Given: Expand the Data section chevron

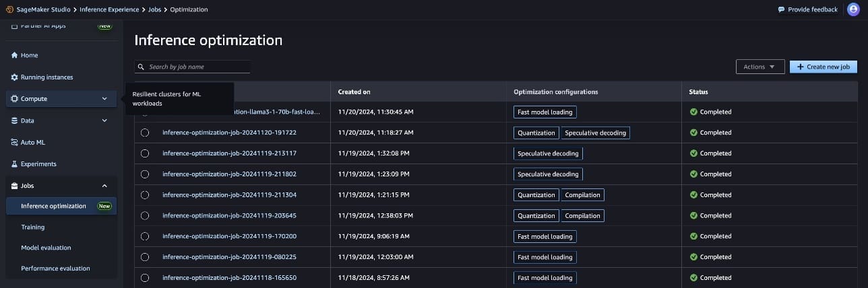Looking at the screenshot, I should click(x=104, y=120).
